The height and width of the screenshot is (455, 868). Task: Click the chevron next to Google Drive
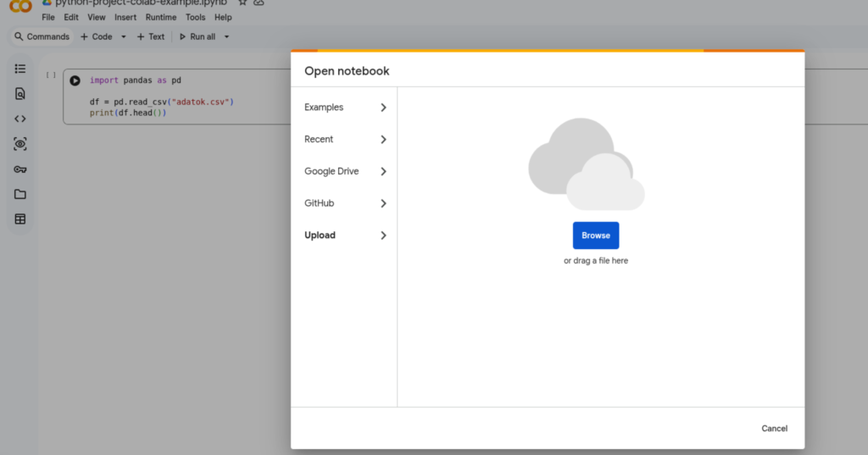pos(383,172)
